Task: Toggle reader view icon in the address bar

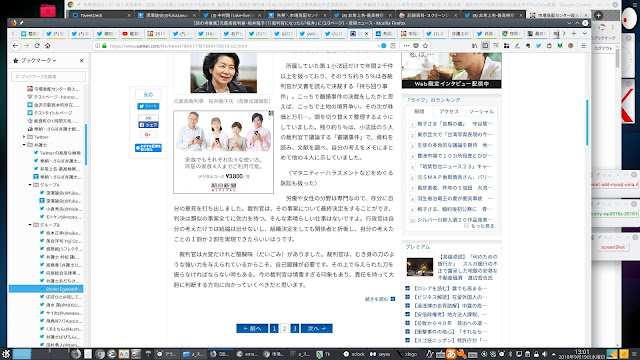Action: 393,46
